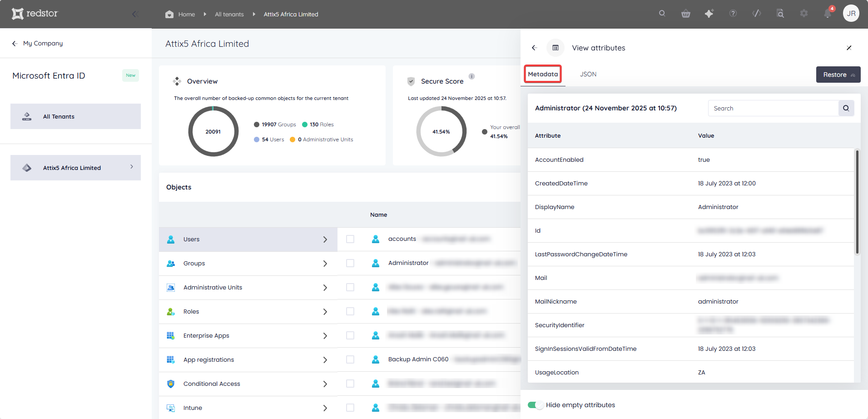Toggle Hide empty attributes switch
Viewport: 868px width, 419px height.
tap(536, 405)
